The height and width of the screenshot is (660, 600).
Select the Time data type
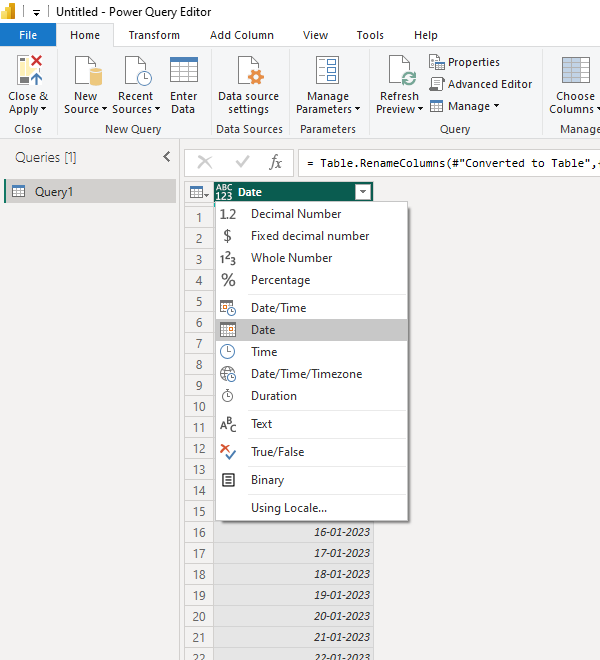312,351
